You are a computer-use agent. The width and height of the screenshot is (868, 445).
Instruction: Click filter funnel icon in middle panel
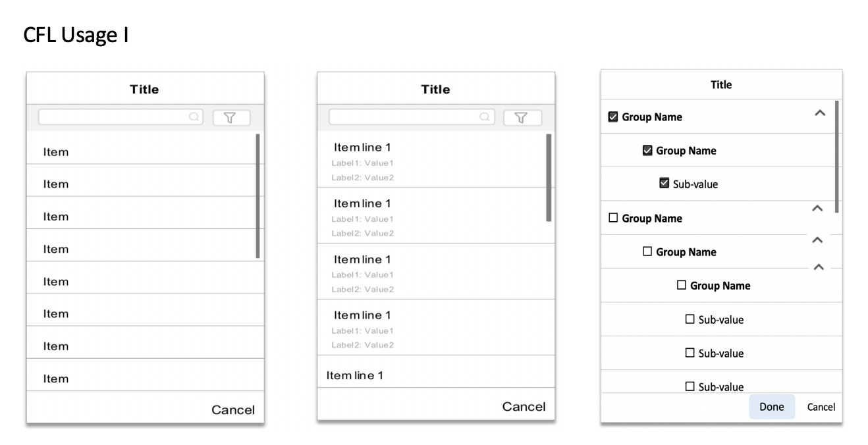pos(522,118)
